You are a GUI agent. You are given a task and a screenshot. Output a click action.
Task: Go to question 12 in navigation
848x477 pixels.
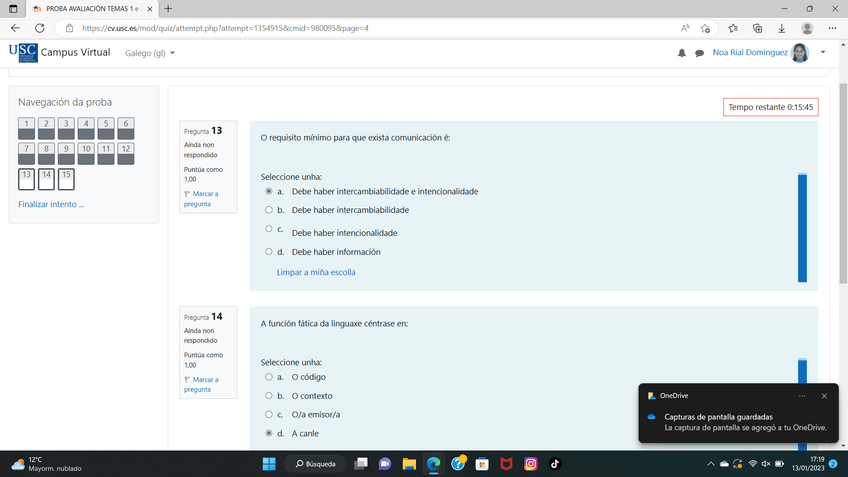pos(126,154)
